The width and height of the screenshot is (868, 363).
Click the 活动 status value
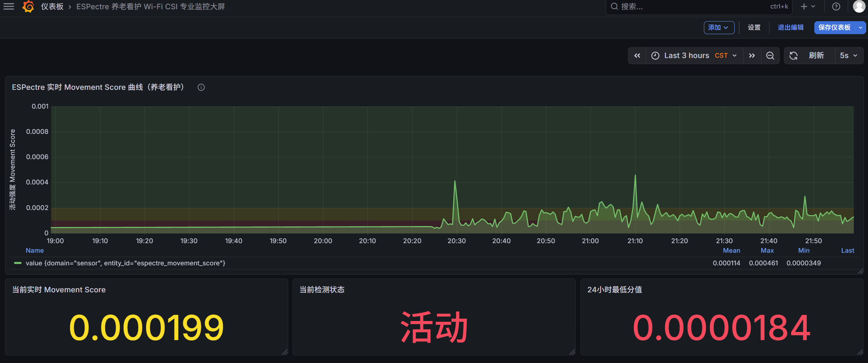click(434, 328)
